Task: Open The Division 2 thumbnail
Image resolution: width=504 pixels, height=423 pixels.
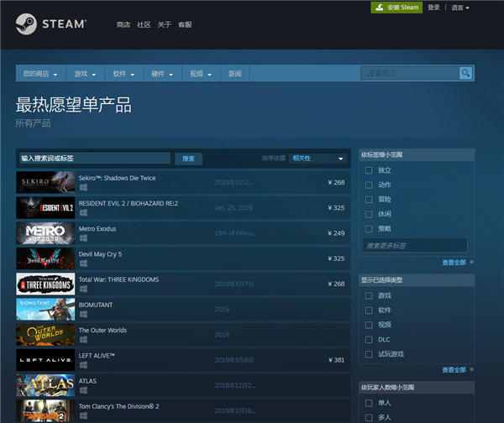Action: point(45,410)
